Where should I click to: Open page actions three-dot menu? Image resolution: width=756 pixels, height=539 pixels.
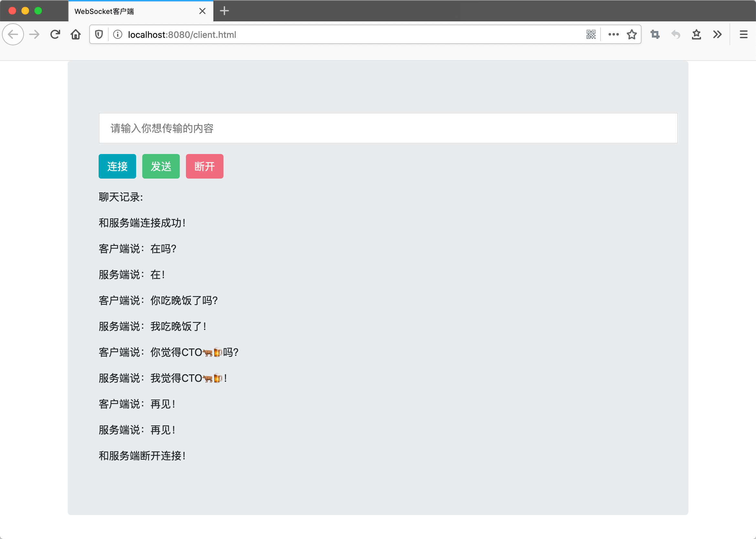[x=613, y=35]
